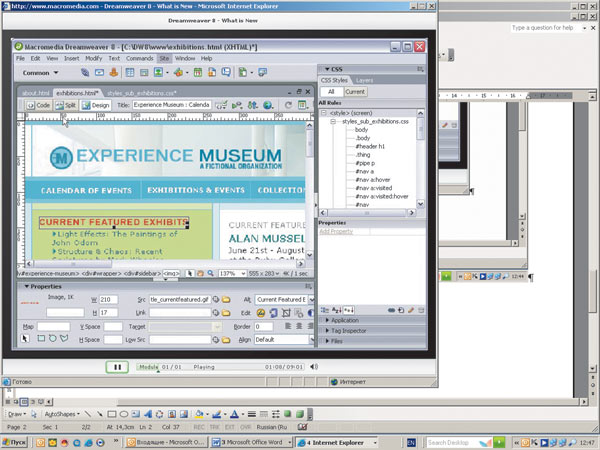Click the File Management icon in document toolbar

point(252,105)
